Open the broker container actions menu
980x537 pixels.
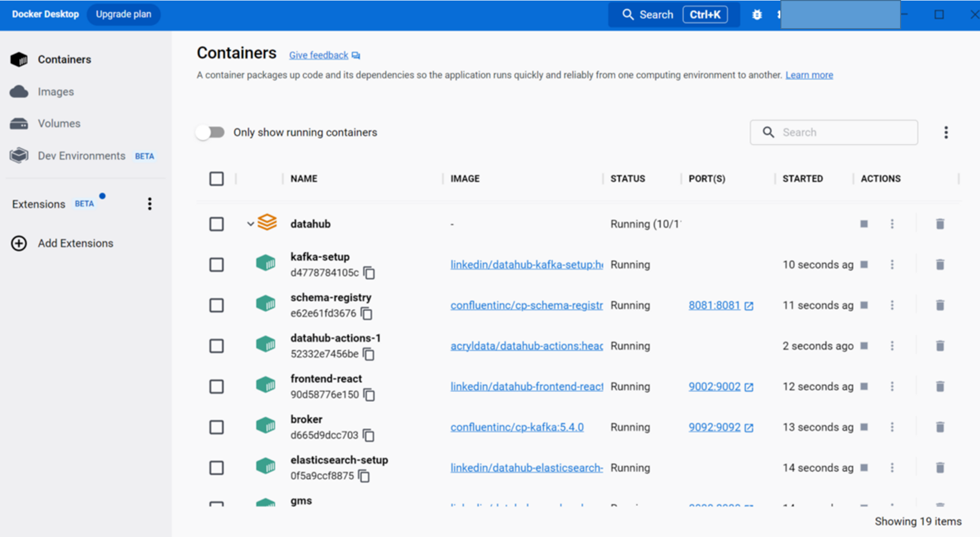892,427
